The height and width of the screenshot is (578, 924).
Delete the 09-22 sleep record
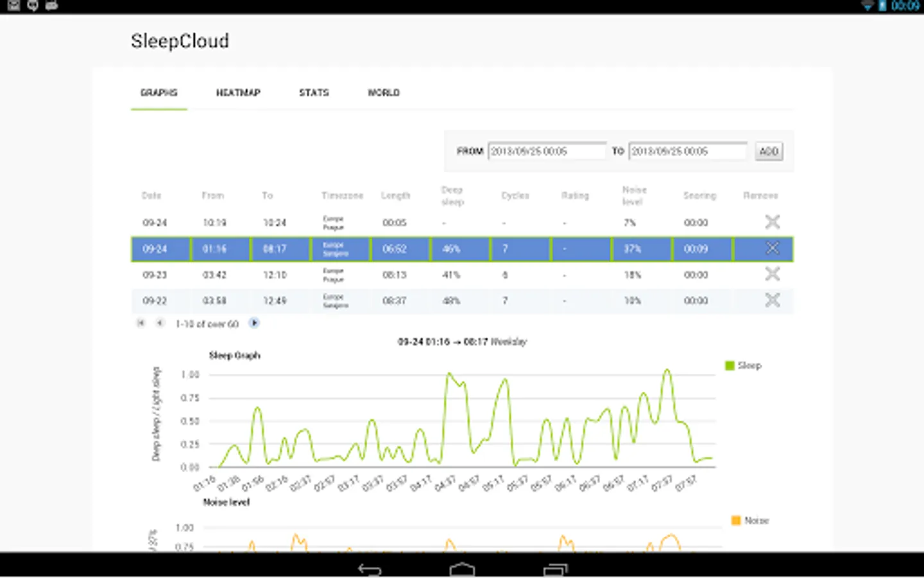coord(773,300)
